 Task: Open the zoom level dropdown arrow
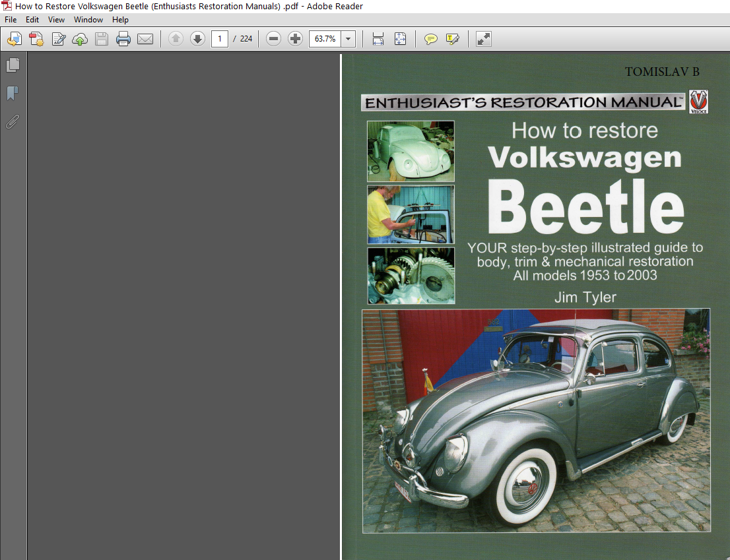tap(348, 39)
